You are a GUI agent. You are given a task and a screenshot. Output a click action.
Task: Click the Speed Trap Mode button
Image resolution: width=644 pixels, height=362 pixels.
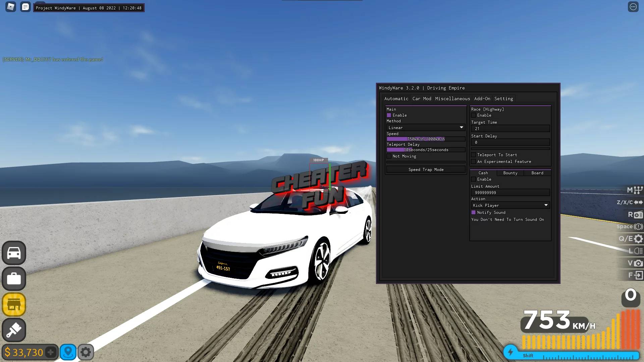click(425, 169)
